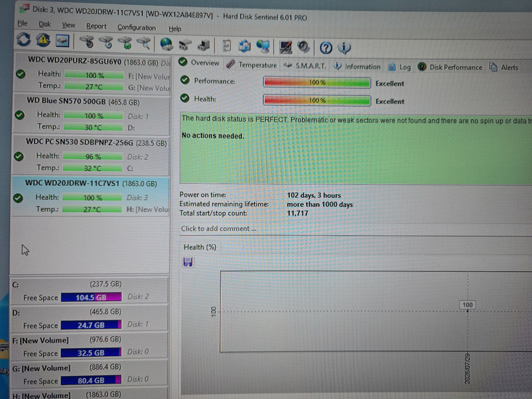Click the 100 data point label on the health graph

point(467,305)
